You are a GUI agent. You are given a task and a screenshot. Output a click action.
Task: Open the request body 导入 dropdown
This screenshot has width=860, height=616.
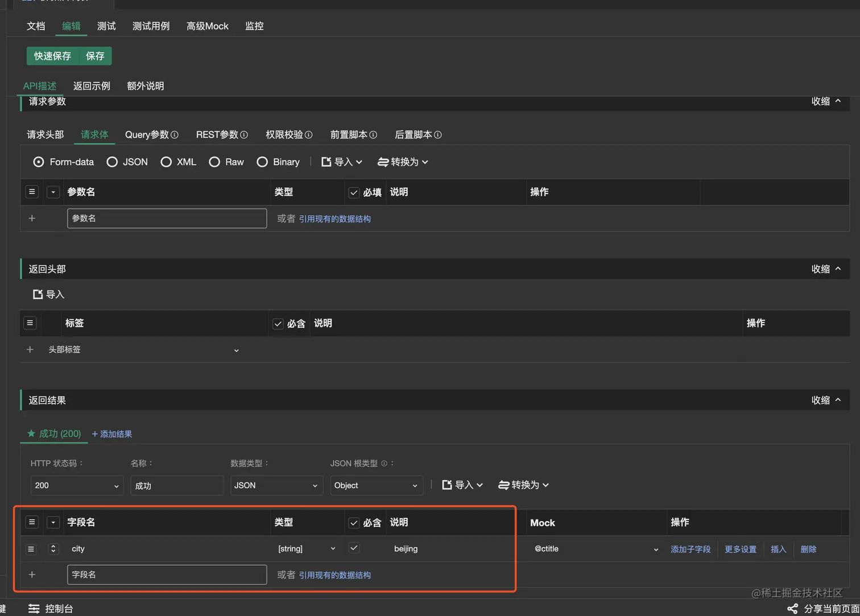(x=342, y=162)
